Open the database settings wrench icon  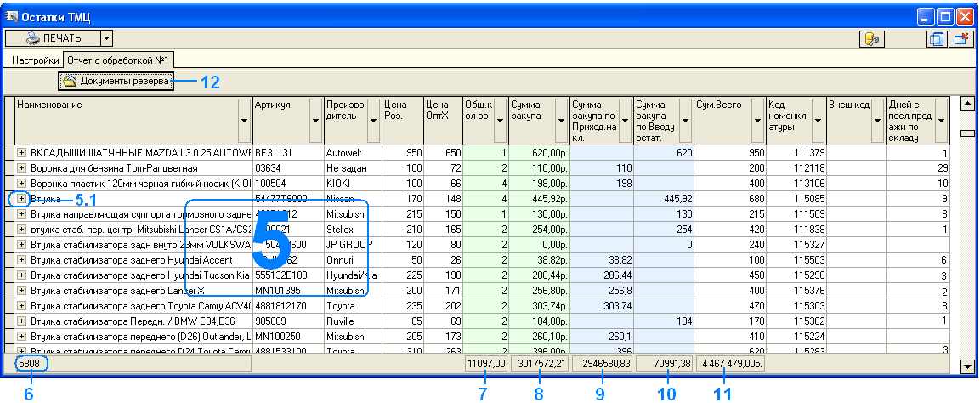[x=871, y=39]
